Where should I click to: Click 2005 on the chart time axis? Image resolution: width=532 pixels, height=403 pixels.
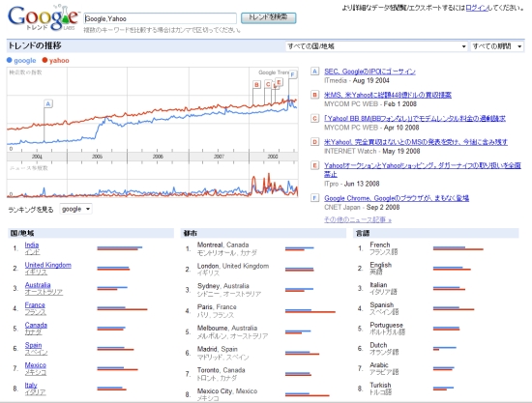tap(97, 157)
